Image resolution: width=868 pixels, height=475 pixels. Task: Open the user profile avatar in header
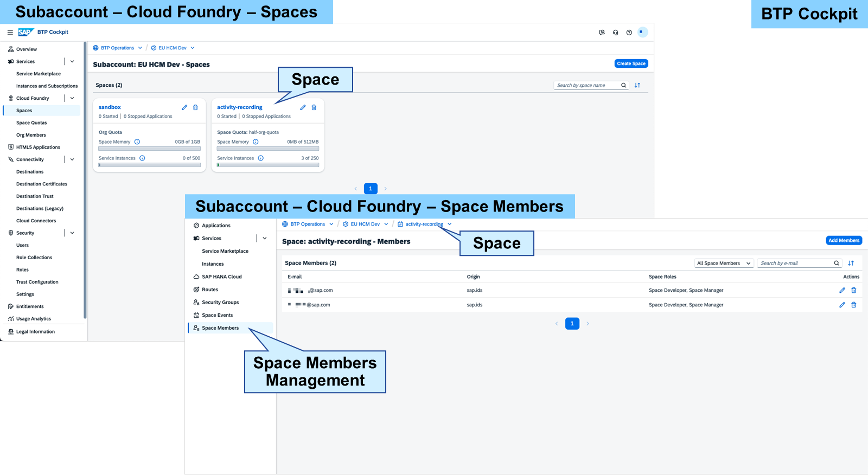642,32
